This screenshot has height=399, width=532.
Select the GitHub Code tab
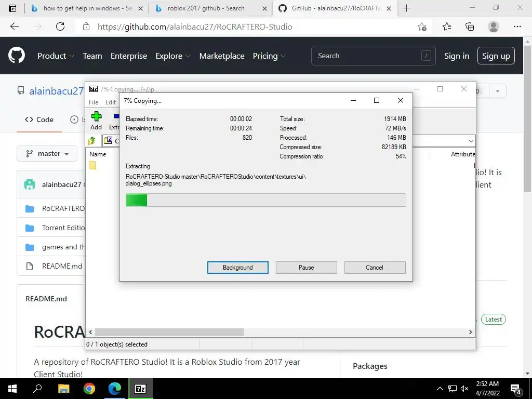[39, 119]
